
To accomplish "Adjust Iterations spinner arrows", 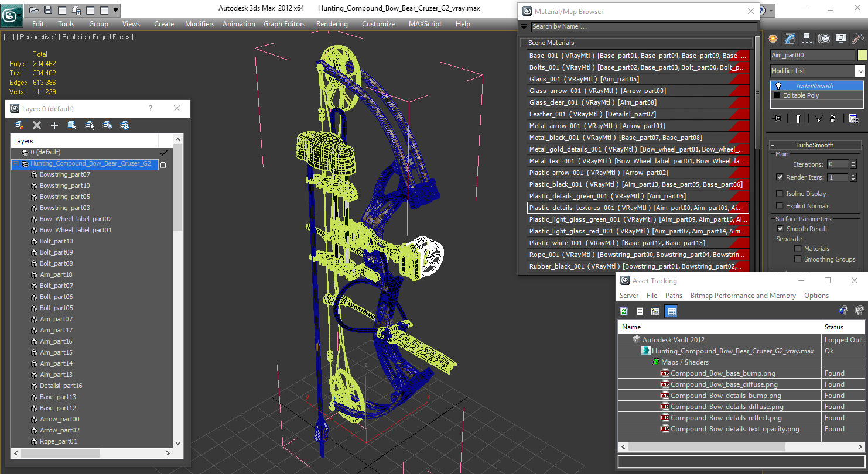I will tap(852, 164).
